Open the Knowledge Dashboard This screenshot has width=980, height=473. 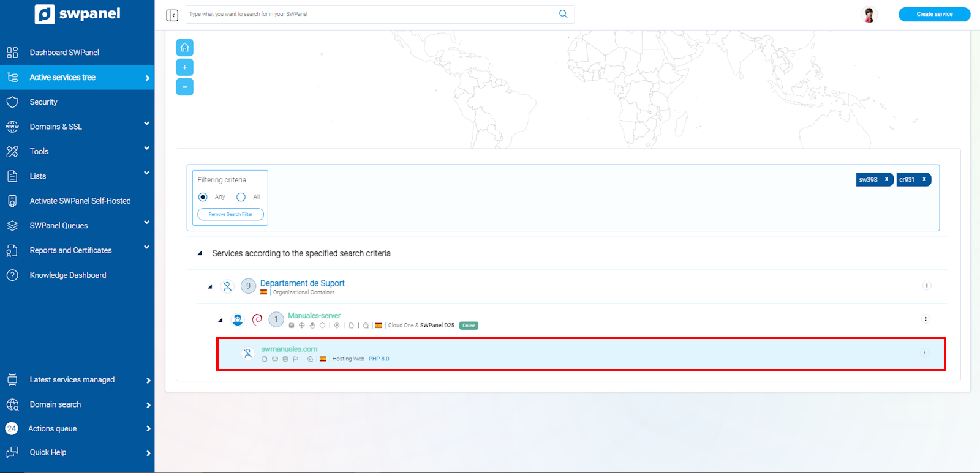click(77, 275)
